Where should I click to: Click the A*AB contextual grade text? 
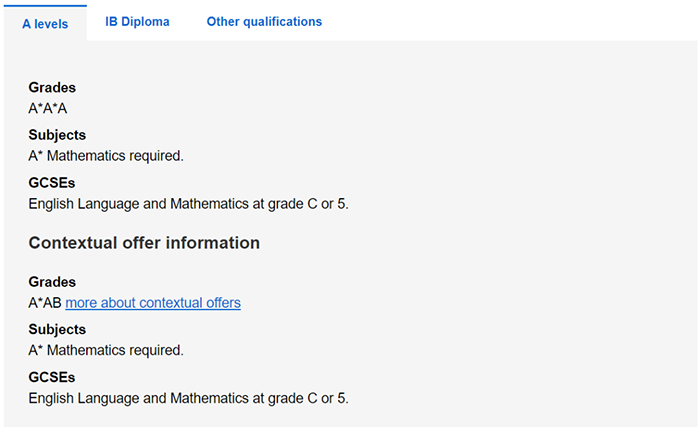point(45,302)
